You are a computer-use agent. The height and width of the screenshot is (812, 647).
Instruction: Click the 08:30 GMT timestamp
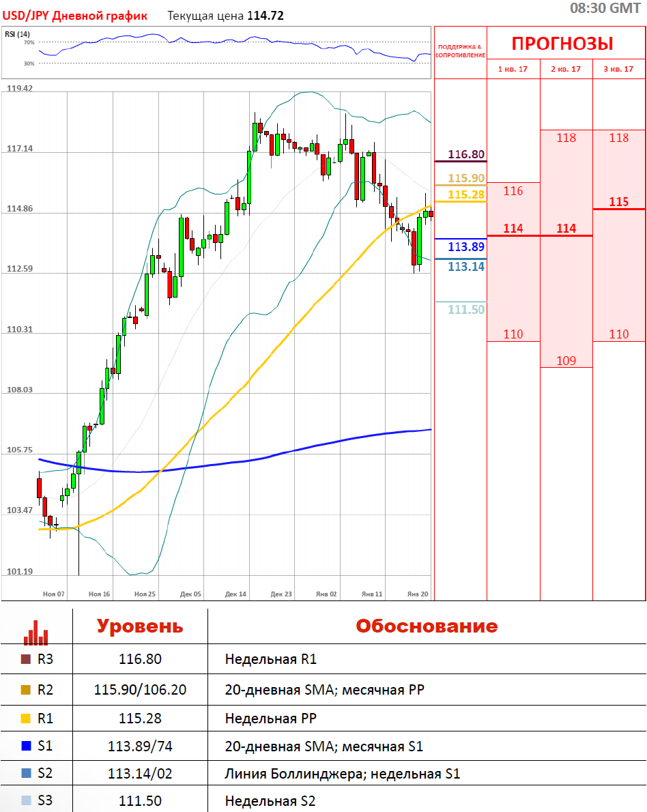(x=604, y=9)
